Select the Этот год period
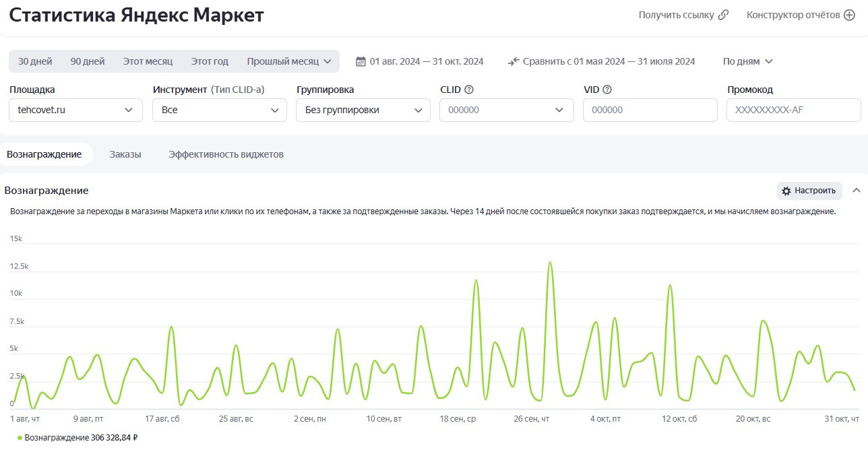Viewport: 868px width, 456px height. tap(210, 61)
